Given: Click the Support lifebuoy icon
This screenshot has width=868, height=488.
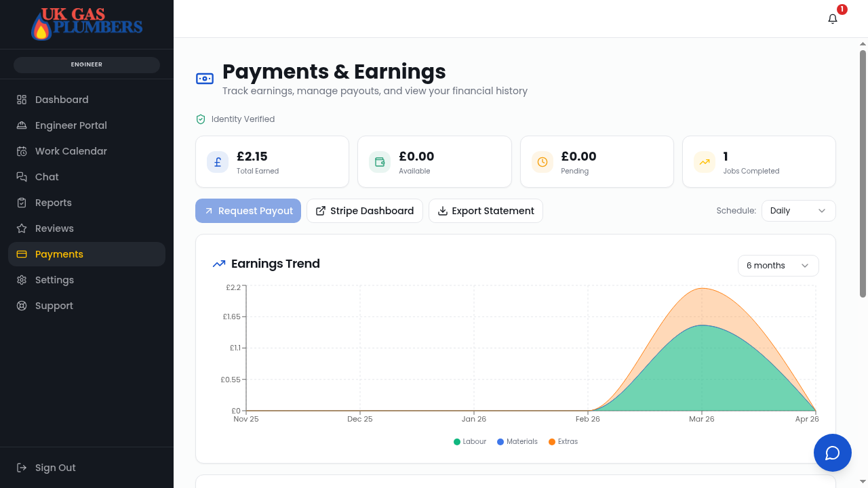Looking at the screenshot, I should pos(22,306).
